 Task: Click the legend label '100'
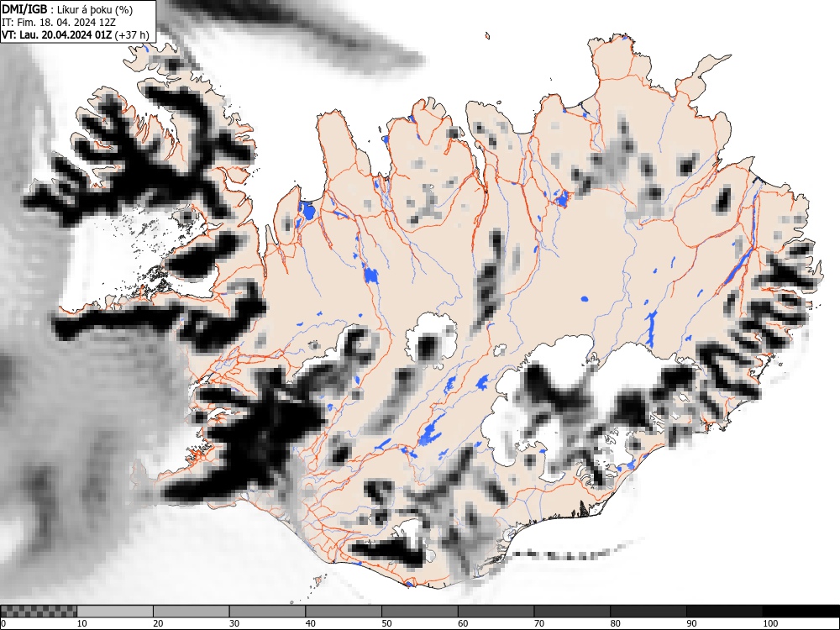pyautogui.click(x=769, y=623)
